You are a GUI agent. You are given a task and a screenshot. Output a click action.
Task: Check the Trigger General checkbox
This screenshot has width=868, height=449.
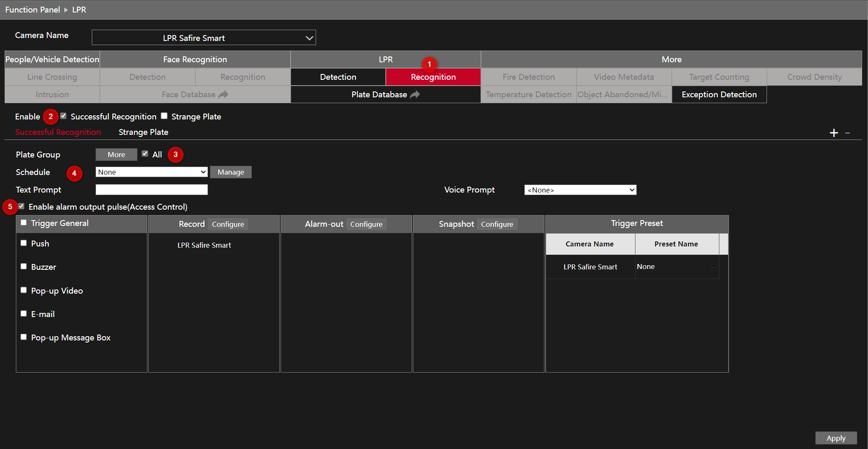(23, 222)
